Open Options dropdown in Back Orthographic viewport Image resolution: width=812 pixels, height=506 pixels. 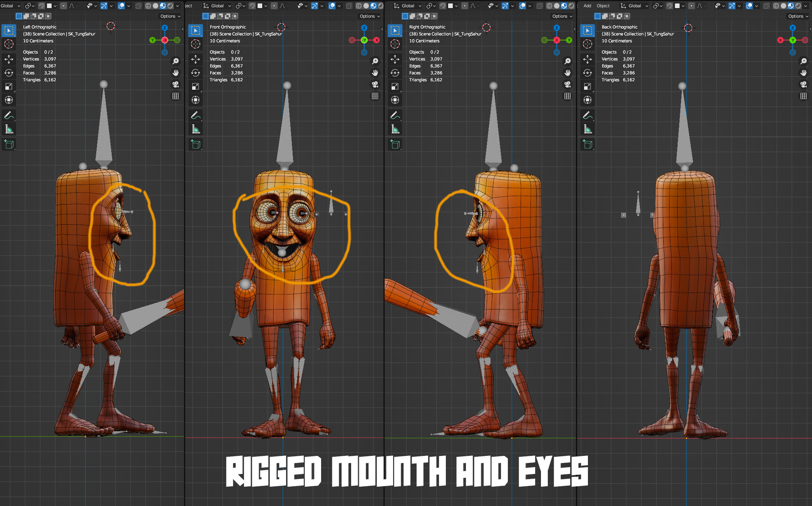point(798,16)
